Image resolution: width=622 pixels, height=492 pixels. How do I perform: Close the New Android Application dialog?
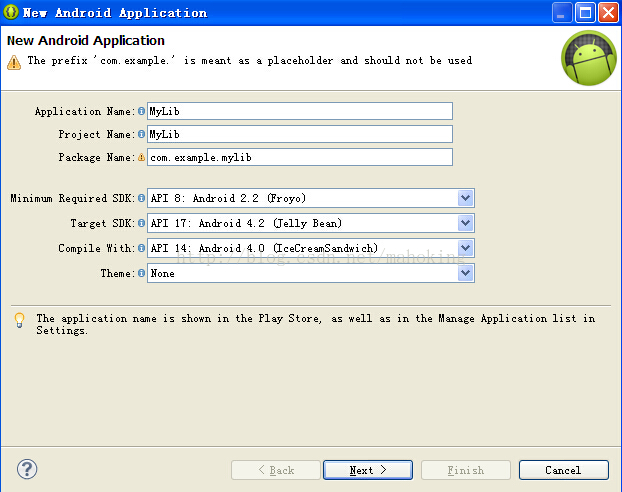(x=608, y=12)
